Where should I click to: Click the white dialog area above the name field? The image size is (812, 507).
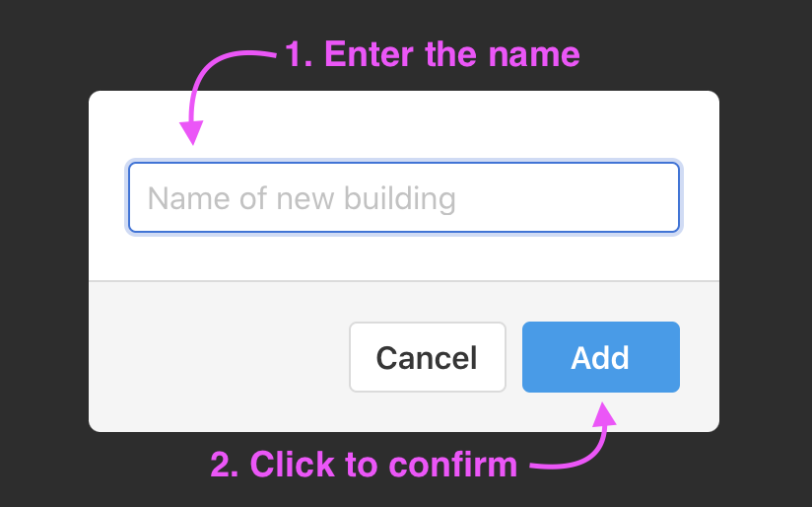pos(404,125)
